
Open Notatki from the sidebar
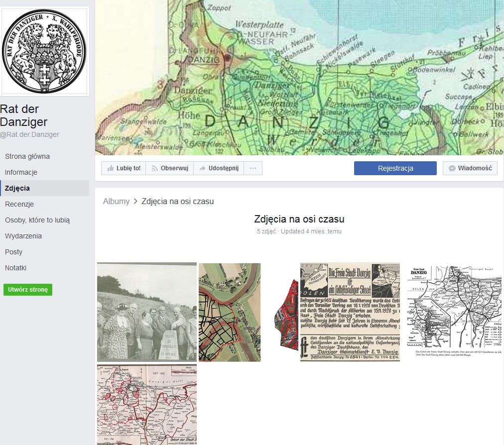click(16, 268)
